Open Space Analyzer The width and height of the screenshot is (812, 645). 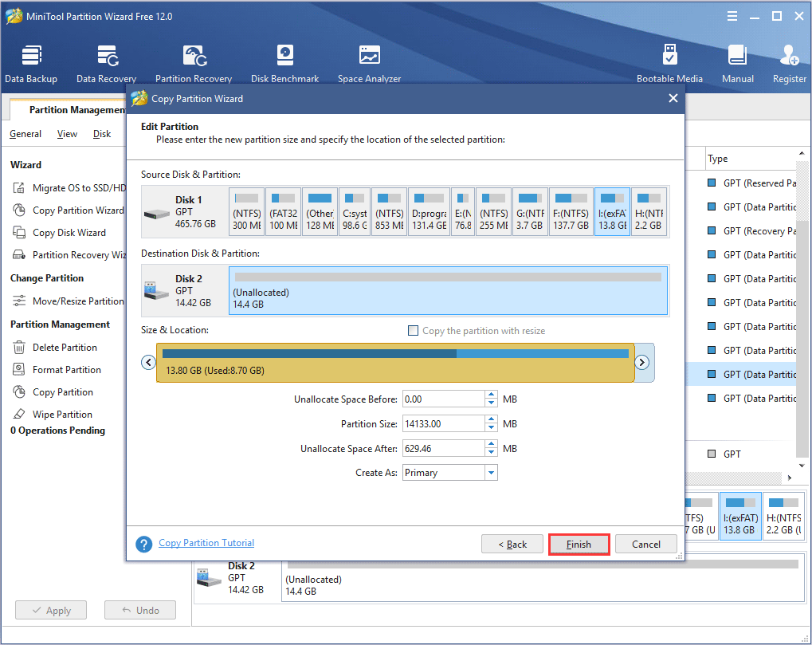369,64
